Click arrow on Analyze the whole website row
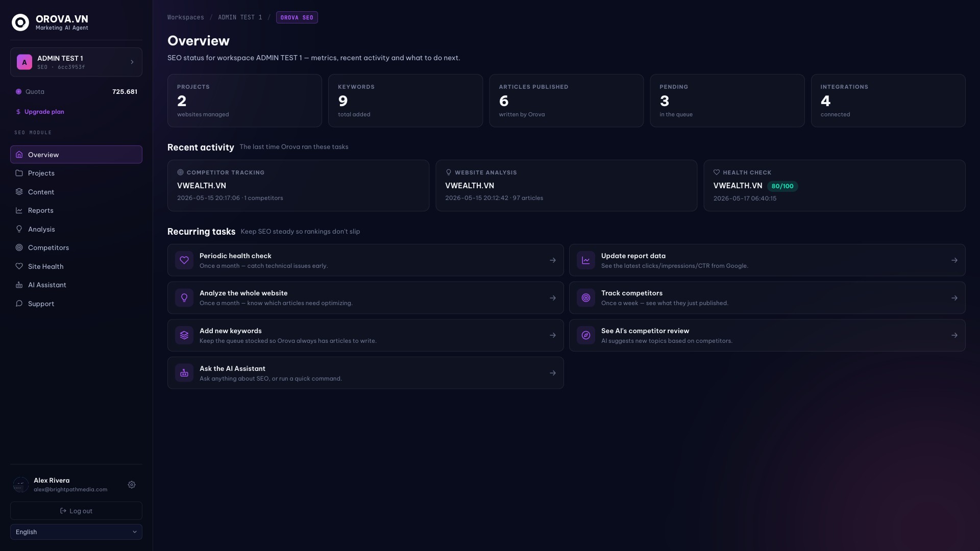This screenshot has width=980, height=551. coord(553,298)
